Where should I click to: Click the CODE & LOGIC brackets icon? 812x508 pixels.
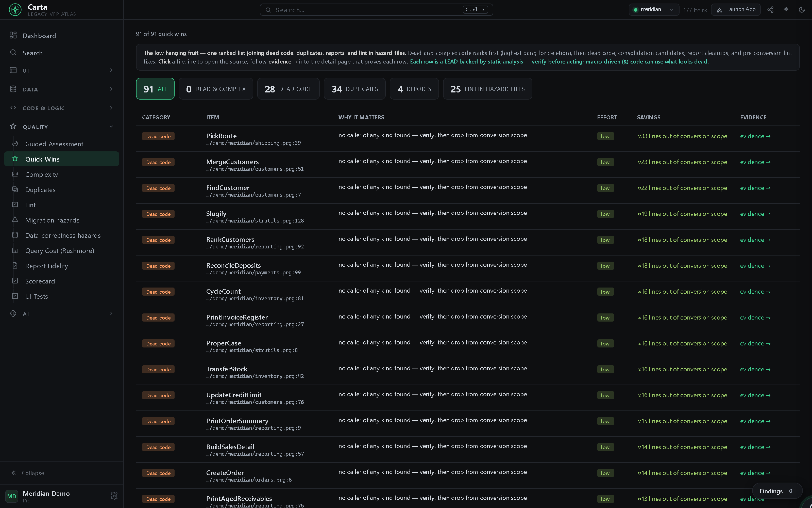13,108
